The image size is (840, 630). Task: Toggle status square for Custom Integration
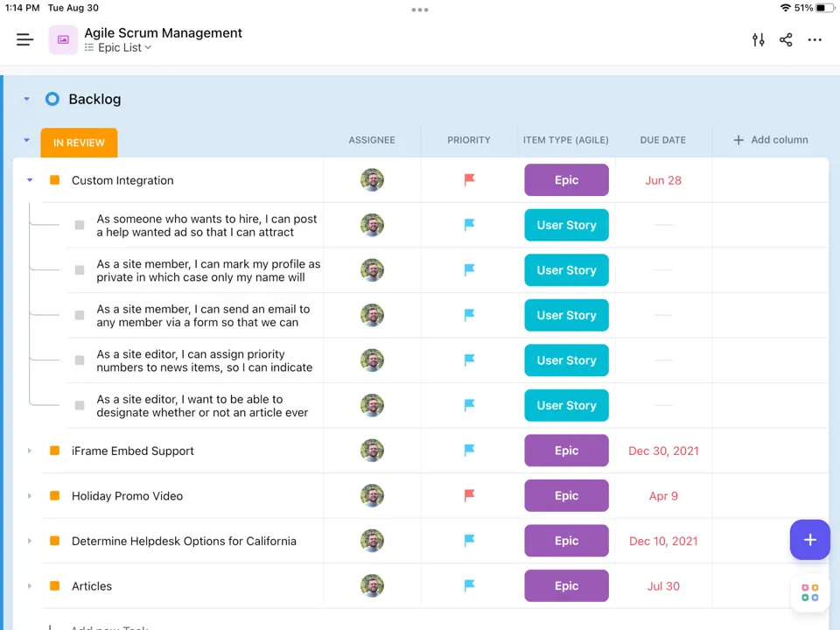coord(54,180)
